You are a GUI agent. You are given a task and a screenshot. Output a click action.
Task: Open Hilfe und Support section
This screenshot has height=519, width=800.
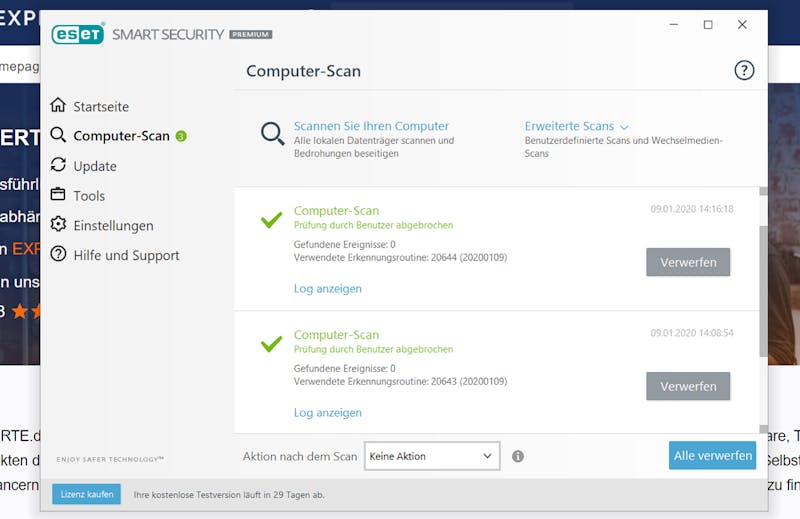click(x=127, y=255)
